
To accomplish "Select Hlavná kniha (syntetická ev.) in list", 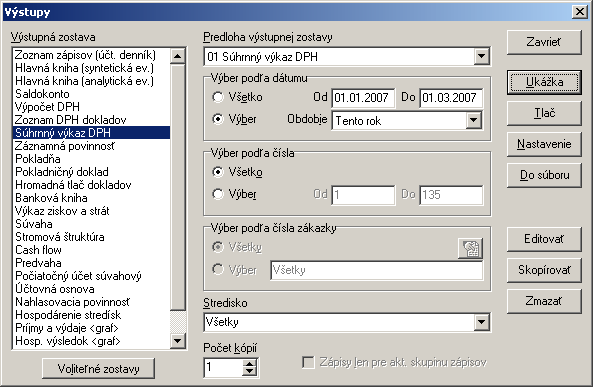I will (x=92, y=68).
